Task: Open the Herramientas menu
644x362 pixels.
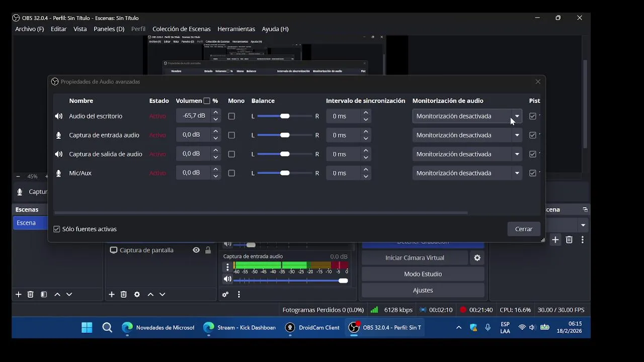Action: pyautogui.click(x=236, y=29)
